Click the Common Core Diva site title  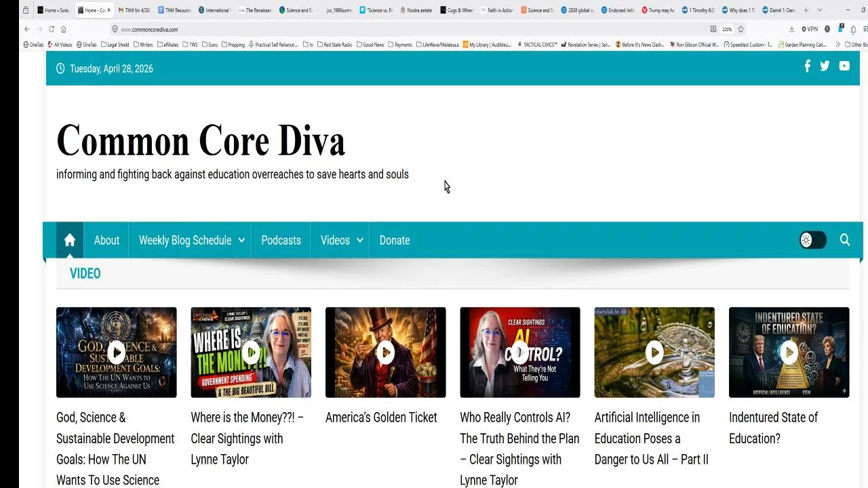click(x=201, y=141)
